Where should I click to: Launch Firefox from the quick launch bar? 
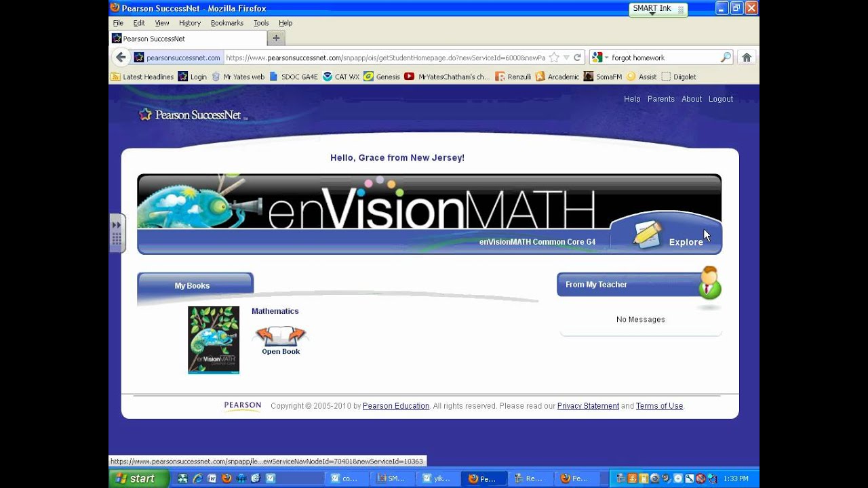[x=226, y=479]
